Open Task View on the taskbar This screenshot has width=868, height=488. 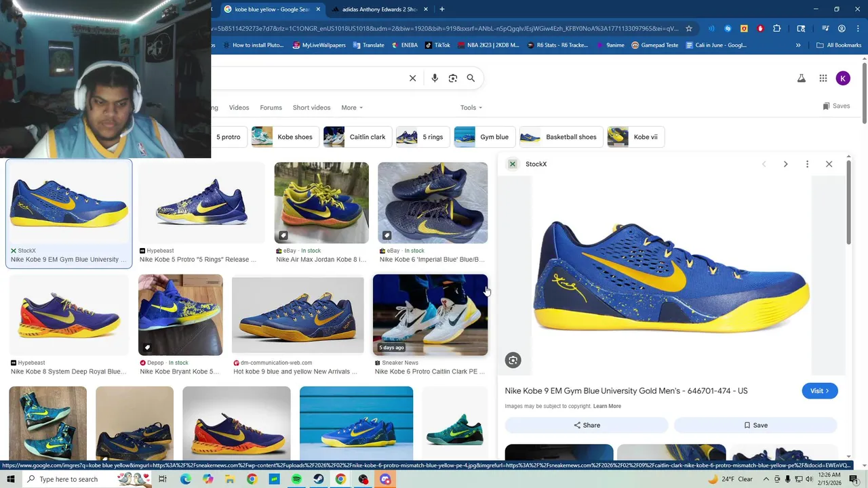point(163,479)
